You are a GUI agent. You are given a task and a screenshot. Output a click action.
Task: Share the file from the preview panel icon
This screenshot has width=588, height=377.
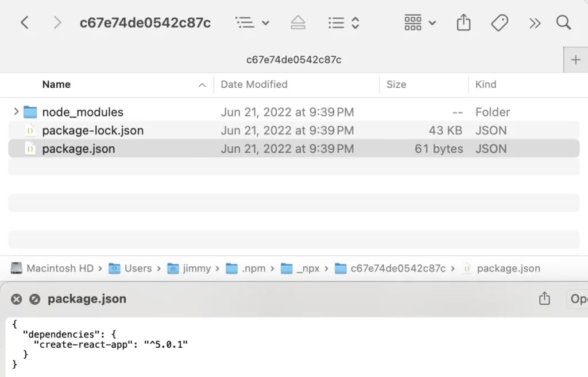544,298
